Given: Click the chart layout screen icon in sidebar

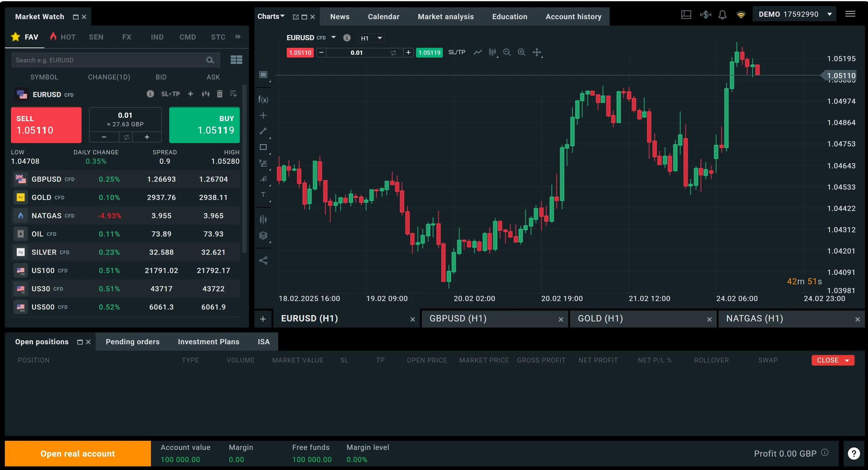Looking at the screenshot, I should 263,75.
